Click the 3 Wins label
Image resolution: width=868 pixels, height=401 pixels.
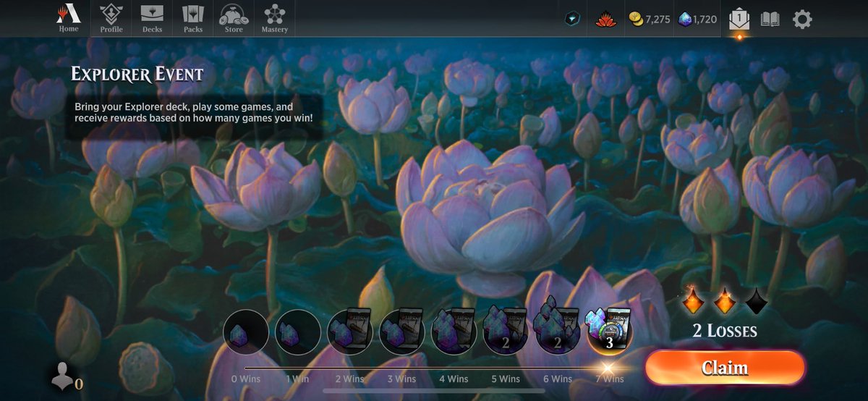(401, 379)
